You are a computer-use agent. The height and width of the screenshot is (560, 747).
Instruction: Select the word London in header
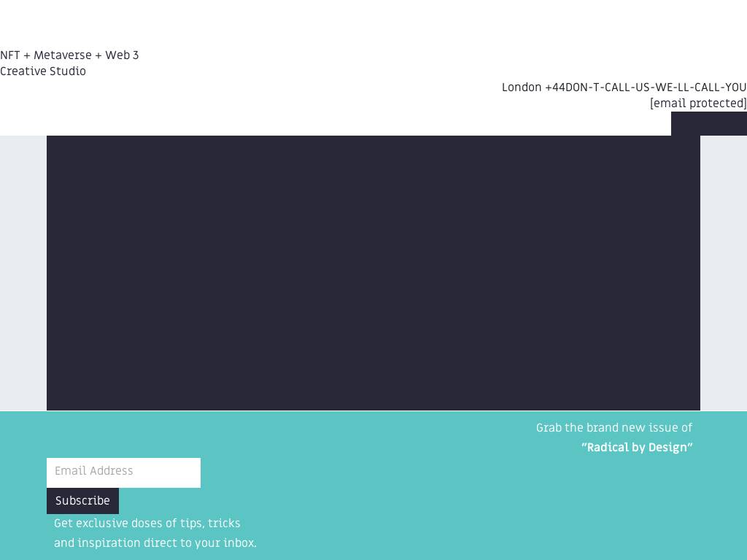(x=522, y=87)
